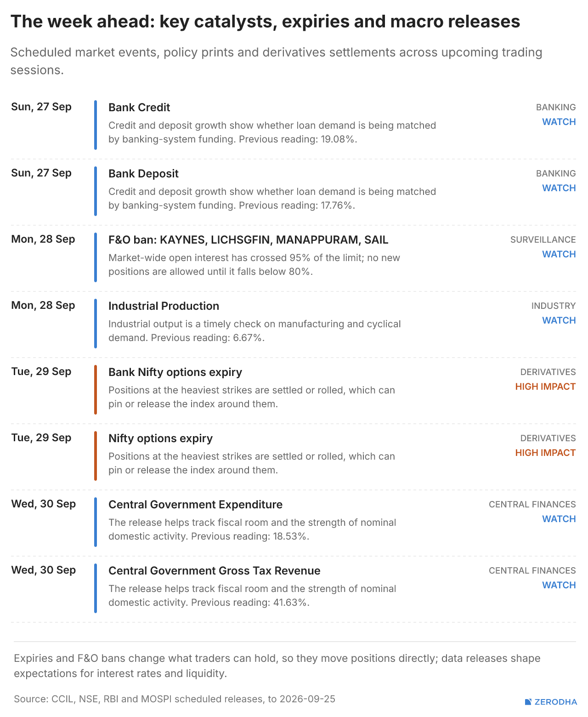
Task: Select Bank Nifty options expiry title
Action: [x=175, y=372]
